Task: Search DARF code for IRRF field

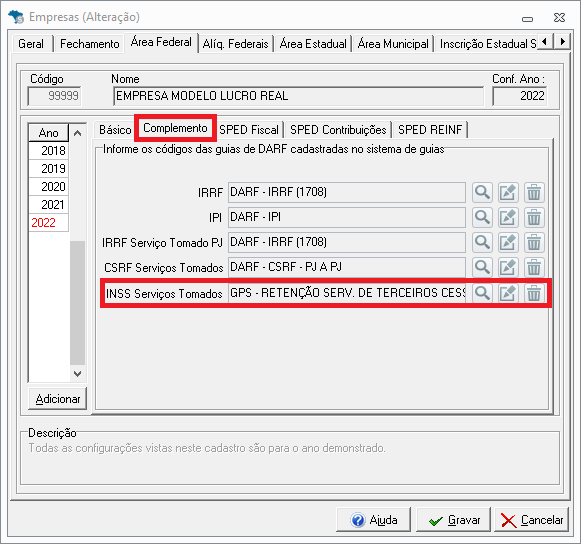Action: [x=482, y=192]
